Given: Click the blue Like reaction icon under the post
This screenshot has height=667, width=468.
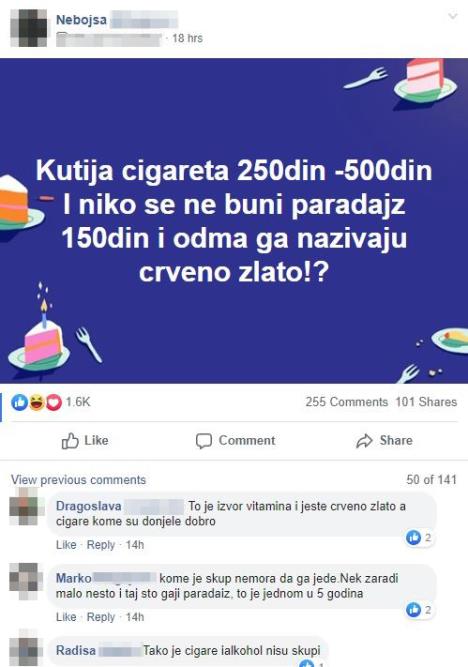Looking at the screenshot, I should coord(20,402).
